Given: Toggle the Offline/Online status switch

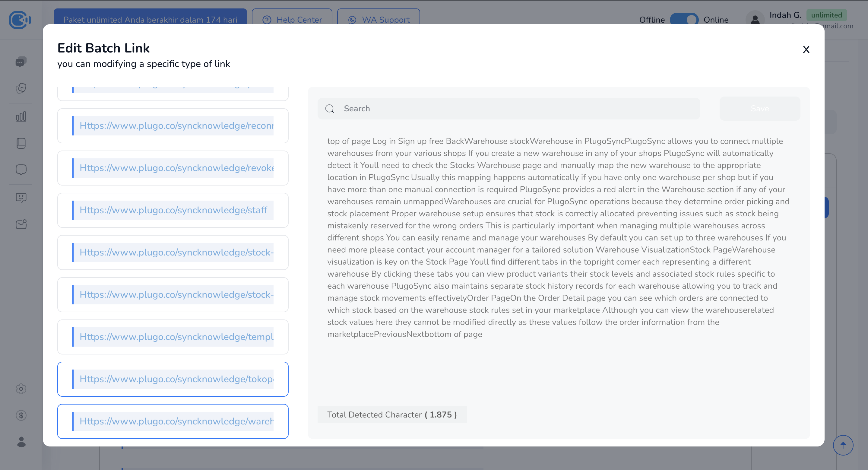Looking at the screenshot, I should click(684, 20).
